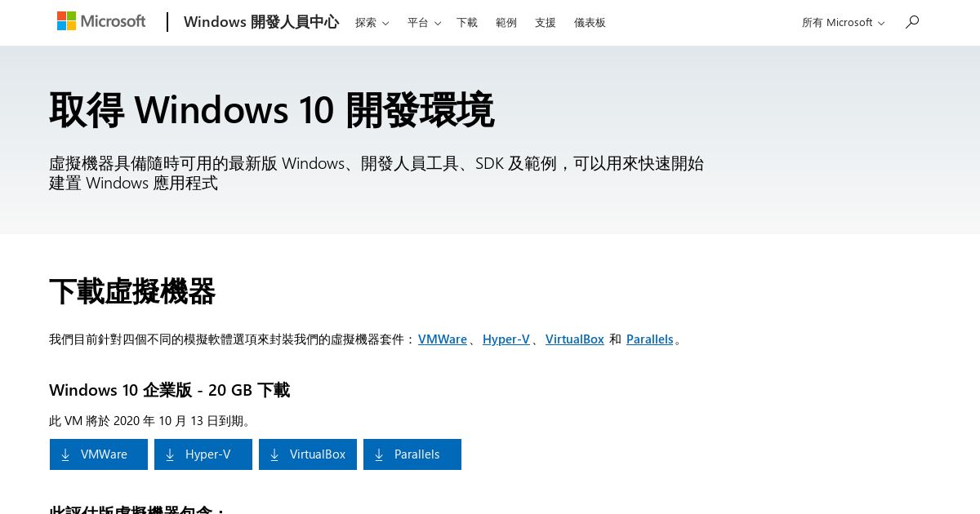Click download arrow icon on Hyper-V button
Screen dimensions: 980x514
click(170, 454)
